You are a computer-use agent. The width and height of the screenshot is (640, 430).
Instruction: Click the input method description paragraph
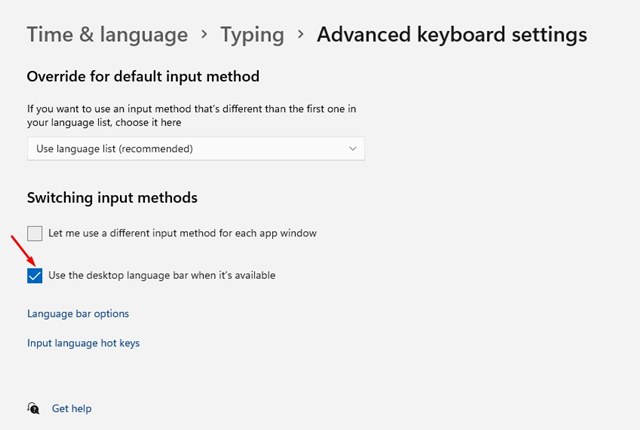click(x=191, y=115)
